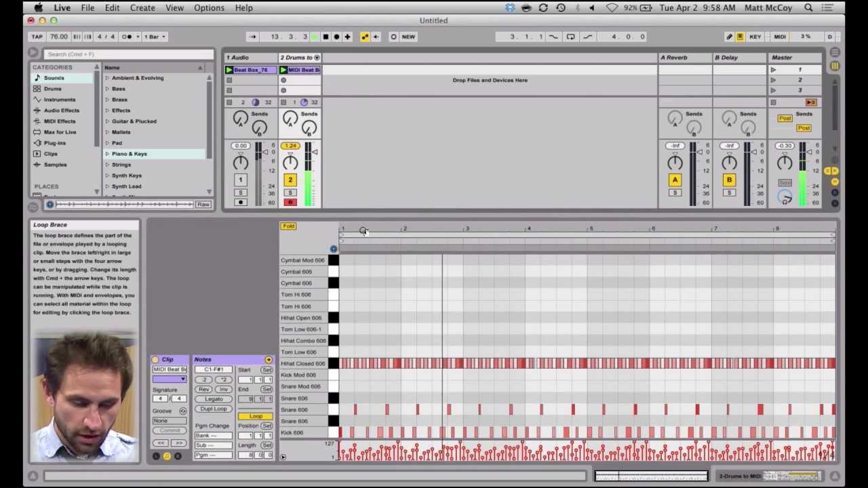Click the yellow Fold button

point(288,226)
